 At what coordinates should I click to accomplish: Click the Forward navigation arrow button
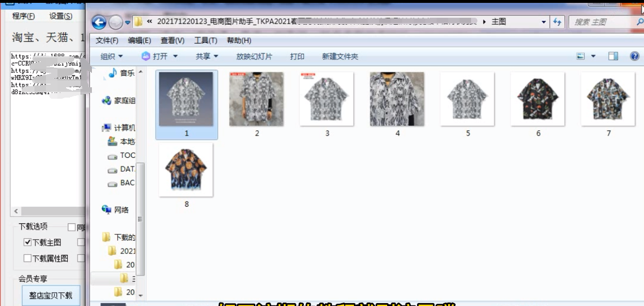tap(115, 22)
